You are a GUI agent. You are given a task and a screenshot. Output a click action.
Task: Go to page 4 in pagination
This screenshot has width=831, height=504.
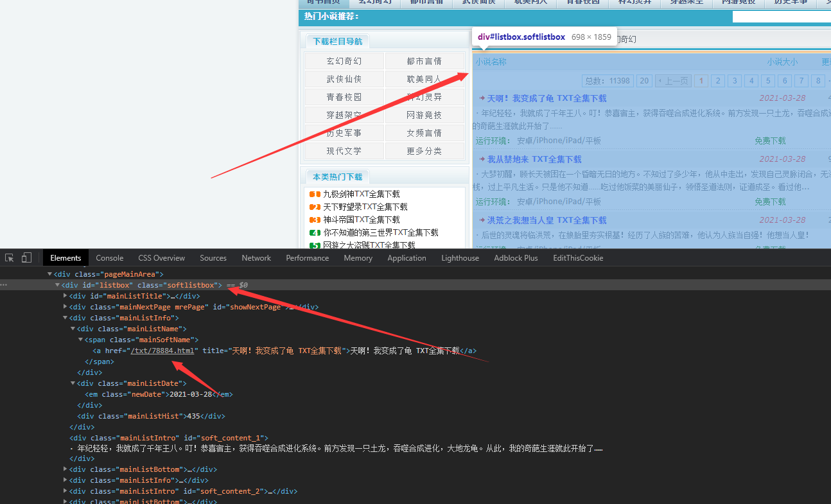click(751, 81)
